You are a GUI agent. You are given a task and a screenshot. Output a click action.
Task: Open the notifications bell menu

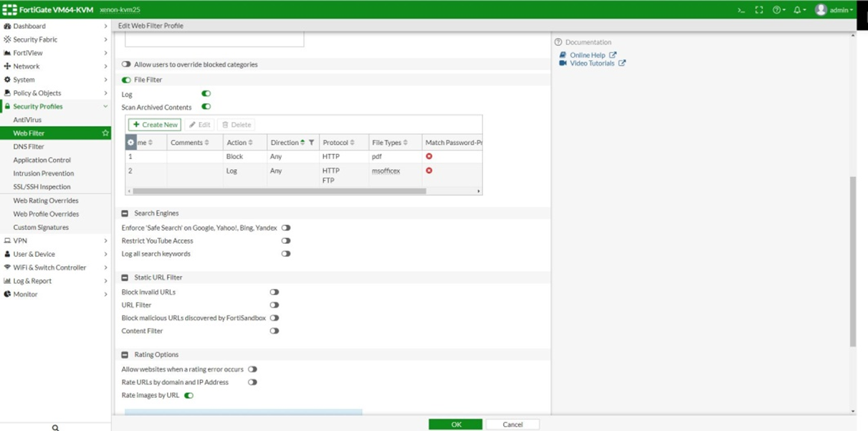click(x=799, y=10)
